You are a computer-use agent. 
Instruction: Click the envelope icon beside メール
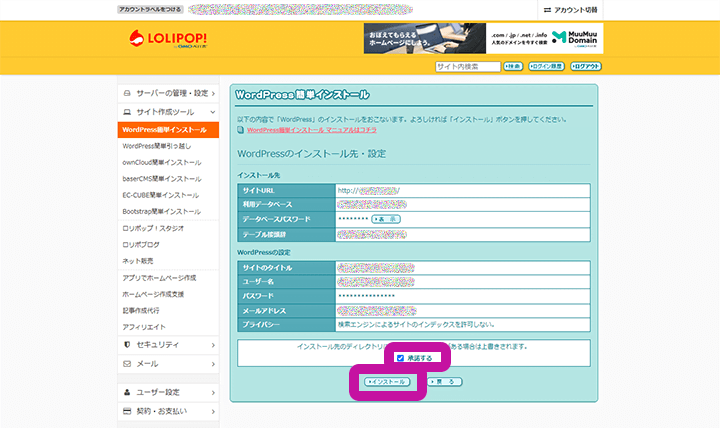(127, 364)
